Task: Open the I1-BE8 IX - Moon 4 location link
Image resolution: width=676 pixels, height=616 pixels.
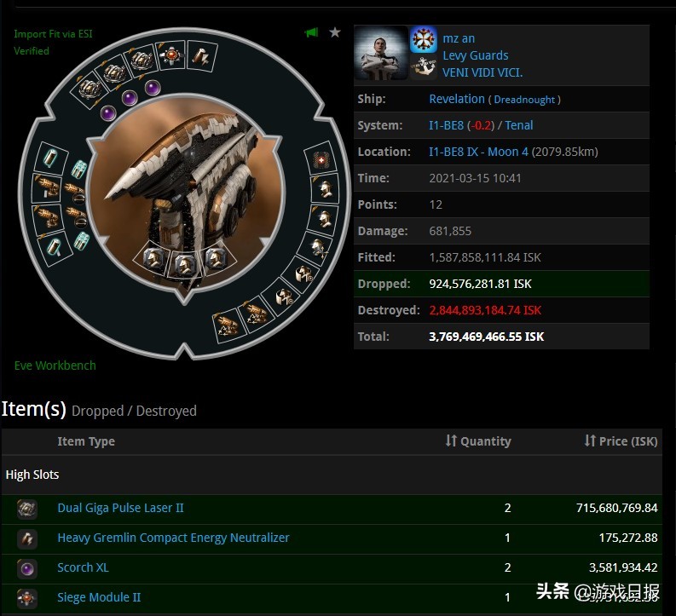Action: pos(478,152)
